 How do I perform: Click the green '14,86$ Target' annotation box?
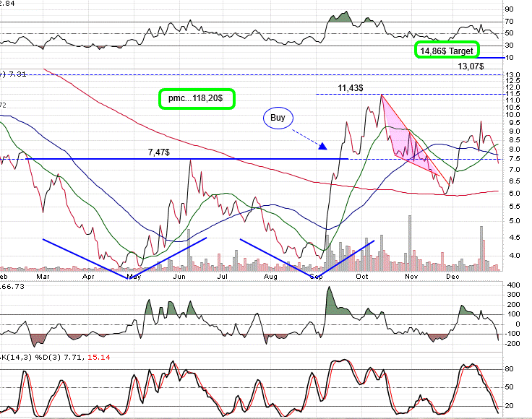coord(447,51)
